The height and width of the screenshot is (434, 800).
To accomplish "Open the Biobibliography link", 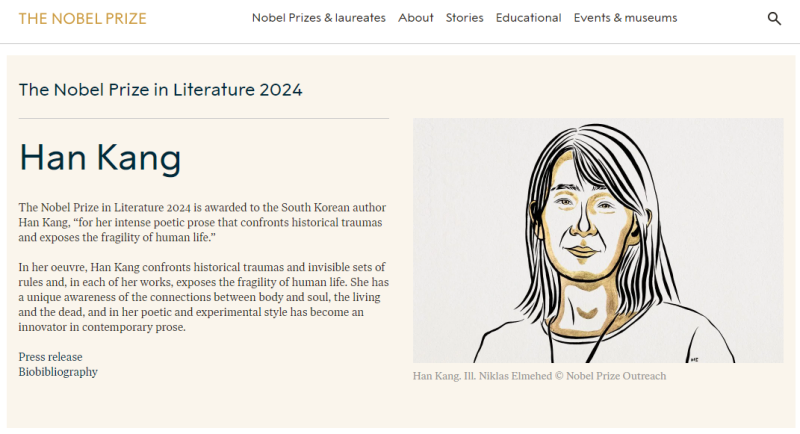I will [x=58, y=372].
